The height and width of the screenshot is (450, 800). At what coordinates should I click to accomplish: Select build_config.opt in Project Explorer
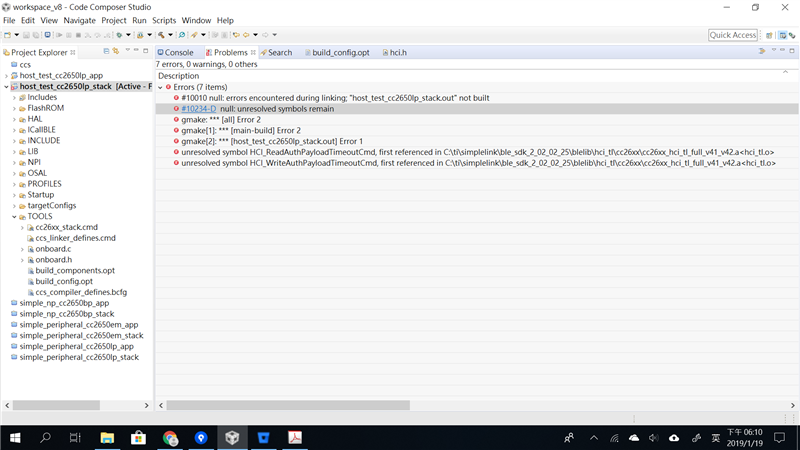[64, 281]
